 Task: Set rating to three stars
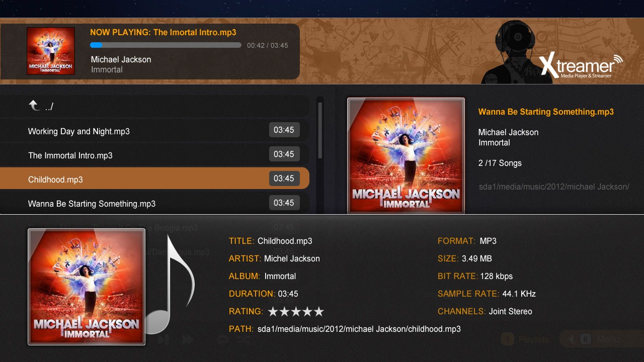click(x=296, y=312)
